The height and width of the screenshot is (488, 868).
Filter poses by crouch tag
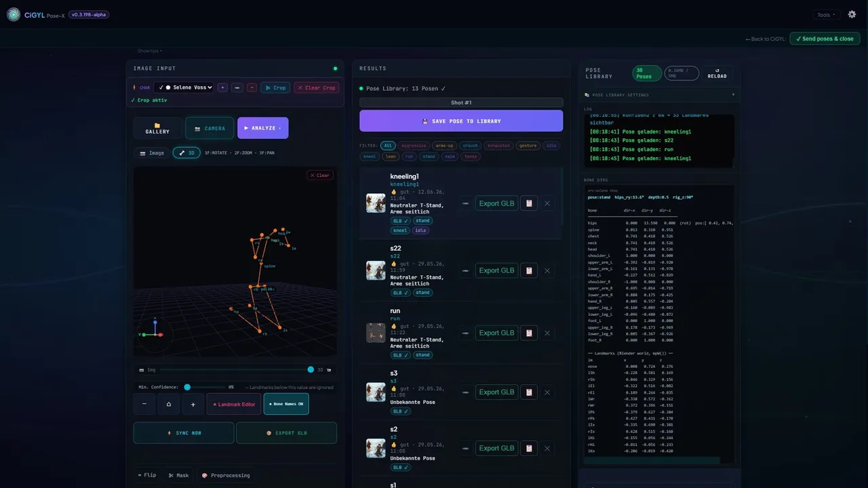coord(471,145)
